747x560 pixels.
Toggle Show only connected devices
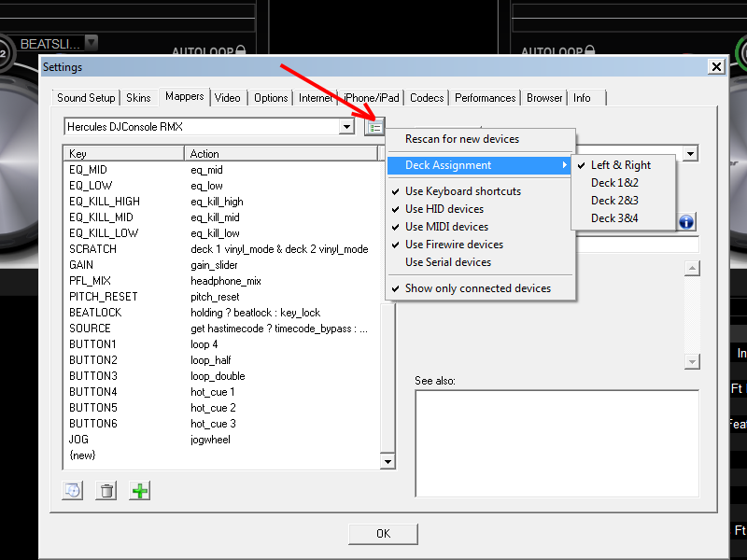[481, 288]
